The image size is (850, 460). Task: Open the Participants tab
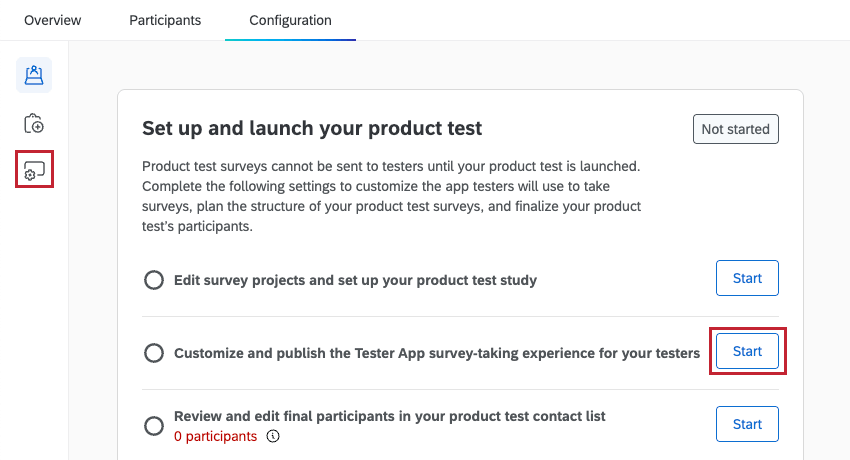165,20
